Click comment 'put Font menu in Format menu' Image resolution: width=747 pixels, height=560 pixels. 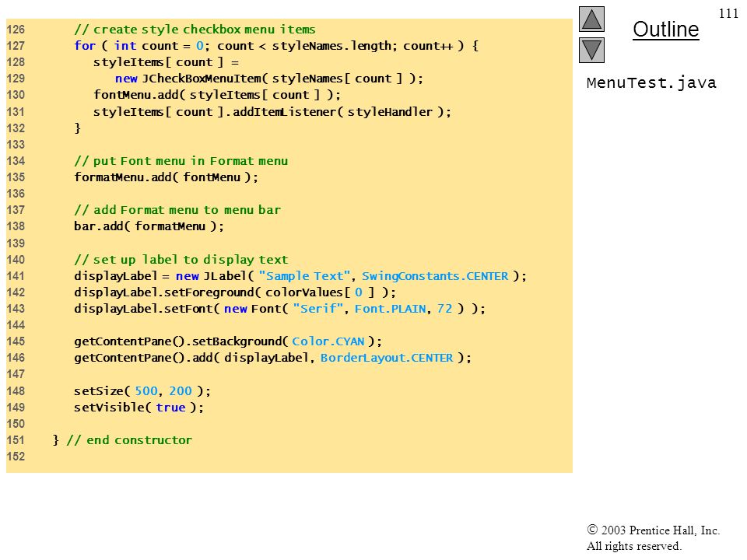point(181,161)
